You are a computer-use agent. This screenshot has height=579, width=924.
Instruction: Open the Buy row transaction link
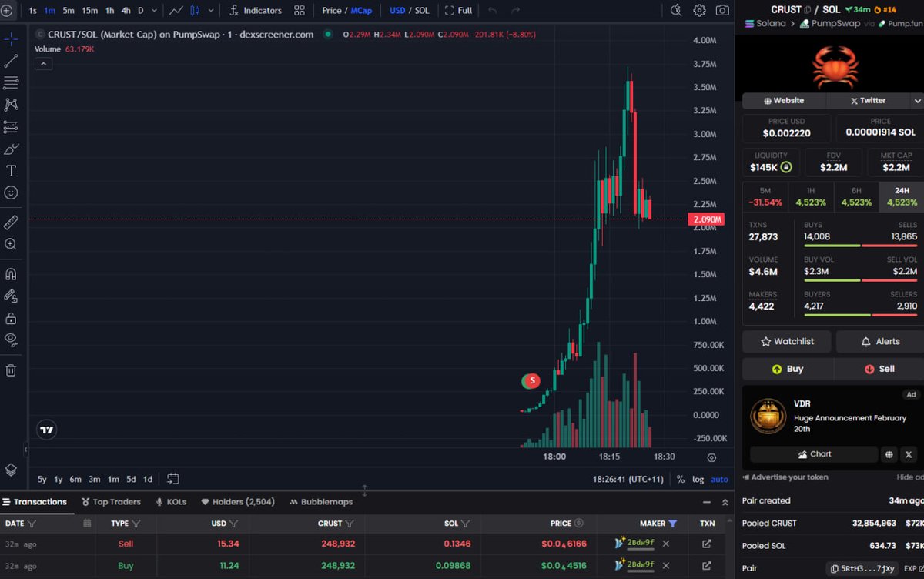pyautogui.click(x=707, y=566)
